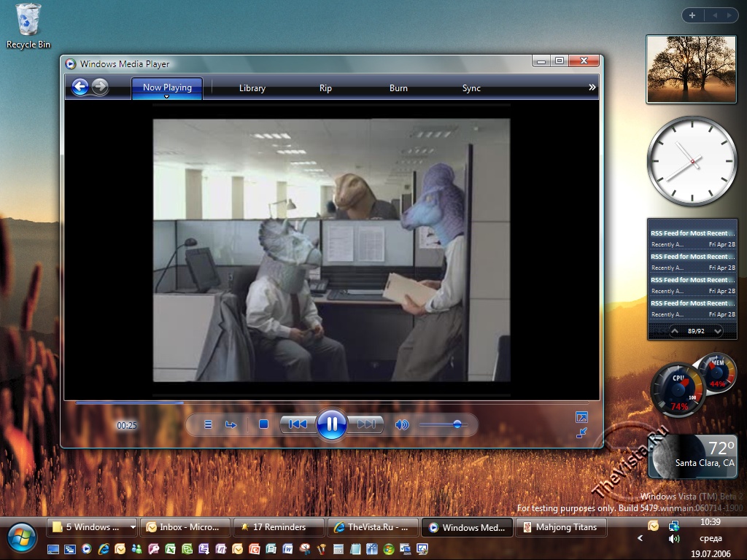Go back with the blue back arrow
The image size is (747, 560).
[x=80, y=87]
